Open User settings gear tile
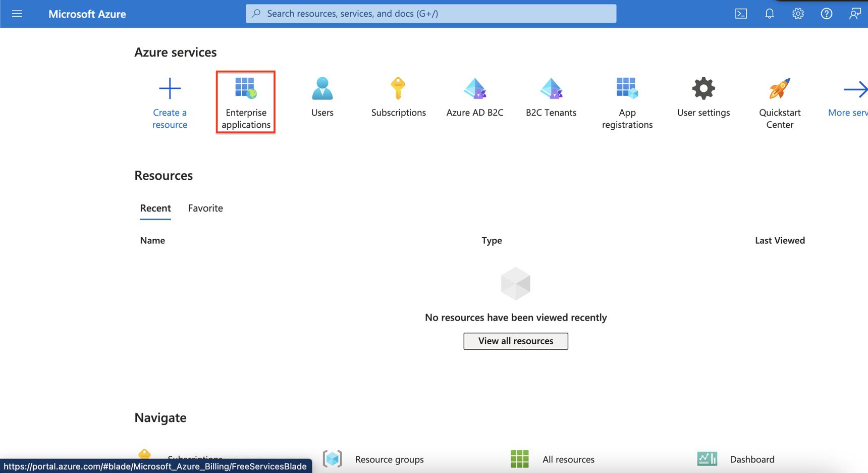Screen dimensions: 868x473 point(703,89)
